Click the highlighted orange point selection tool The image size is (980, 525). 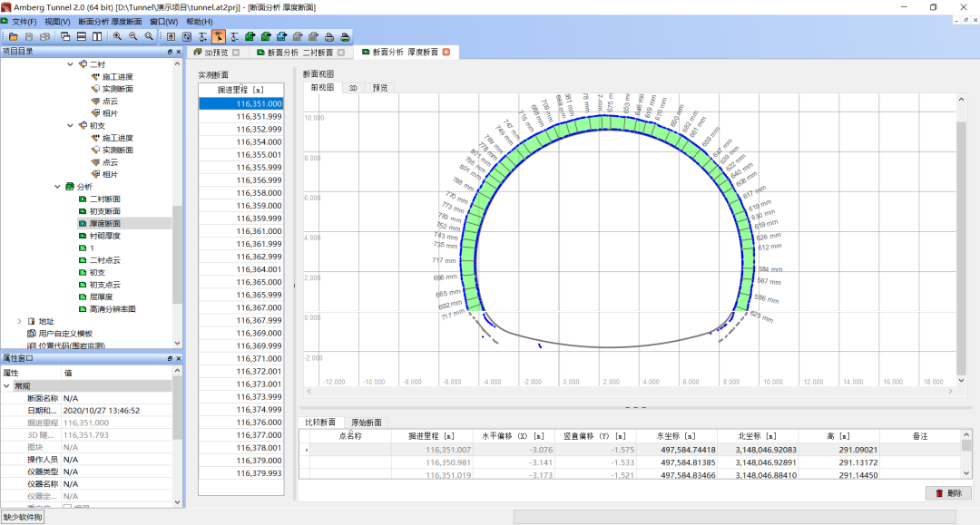pyautogui.click(x=218, y=37)
